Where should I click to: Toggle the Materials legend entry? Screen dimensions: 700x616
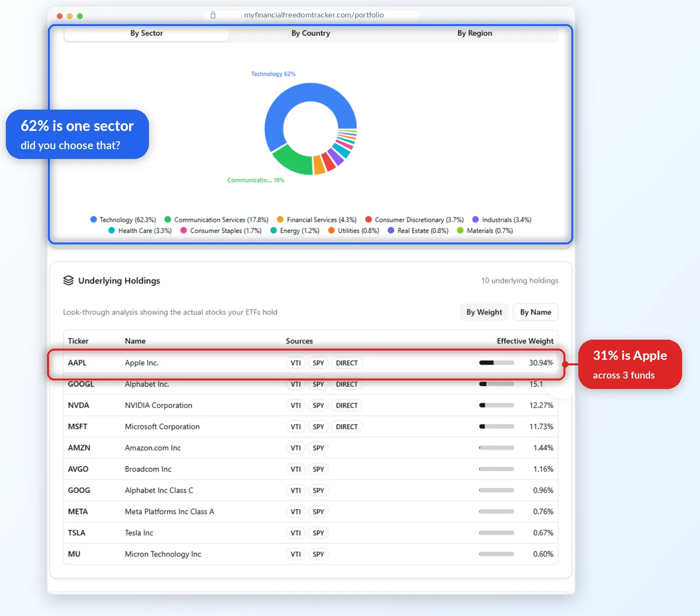[x=485, y=231]
